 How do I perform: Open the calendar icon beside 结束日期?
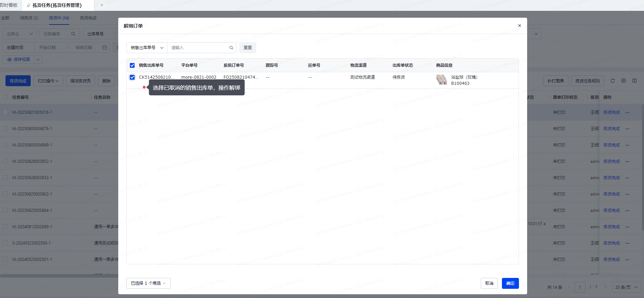pyautogui.click(x=105, y=47)
